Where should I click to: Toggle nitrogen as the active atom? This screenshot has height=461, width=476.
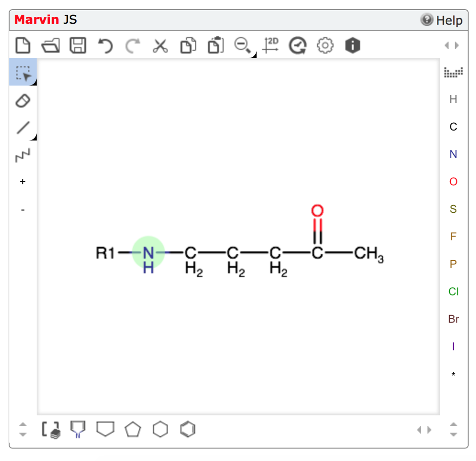[x=453, y=154]
